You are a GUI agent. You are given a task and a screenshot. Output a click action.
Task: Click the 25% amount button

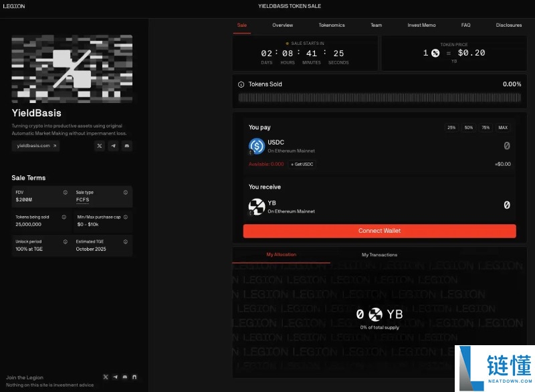451,128
